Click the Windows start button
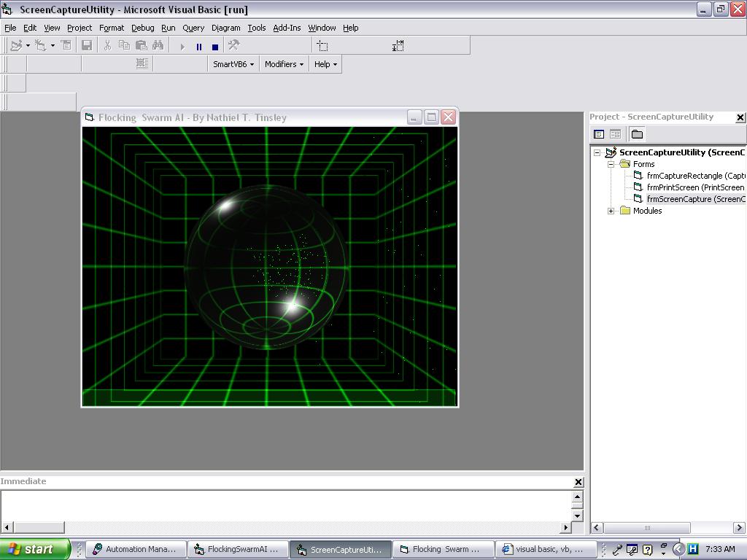The height and width of the screenshot is (560, 747). (x=34, y=549)
